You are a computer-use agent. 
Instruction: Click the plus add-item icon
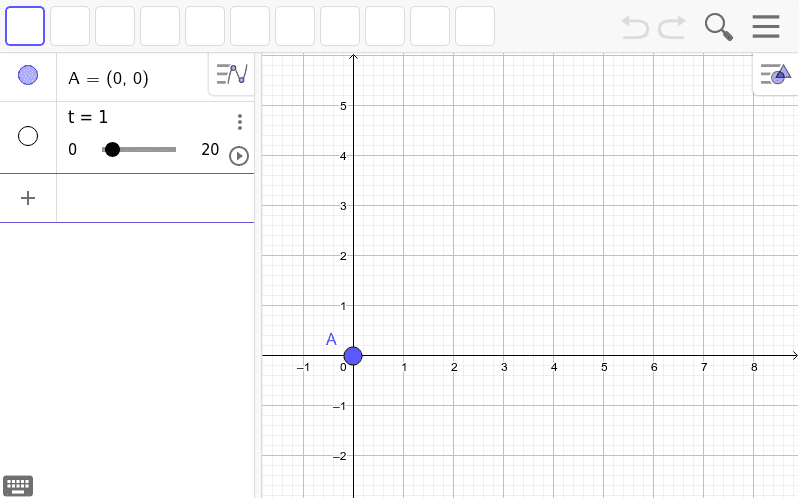click(x=28, y=198)
